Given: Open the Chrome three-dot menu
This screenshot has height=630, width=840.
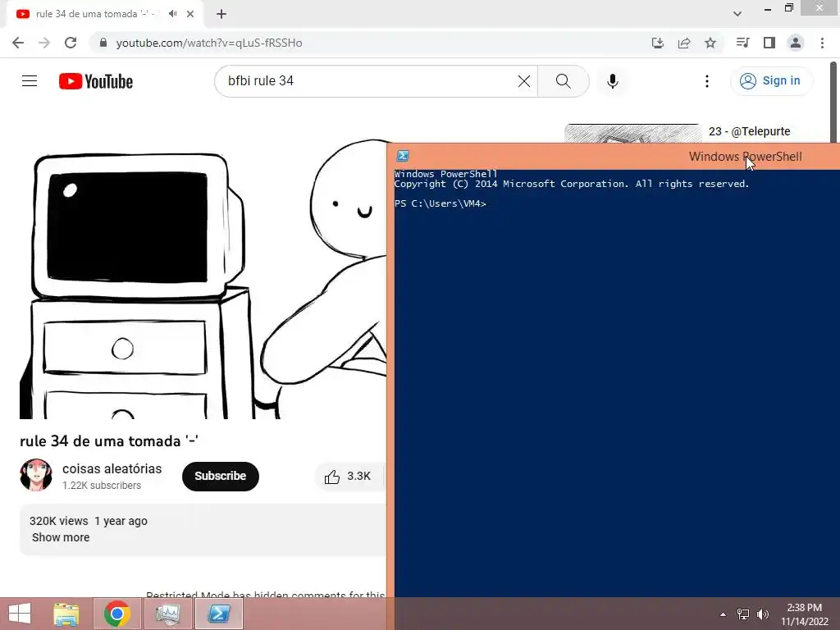Looking at the screenshot, I should coord(822,43).
